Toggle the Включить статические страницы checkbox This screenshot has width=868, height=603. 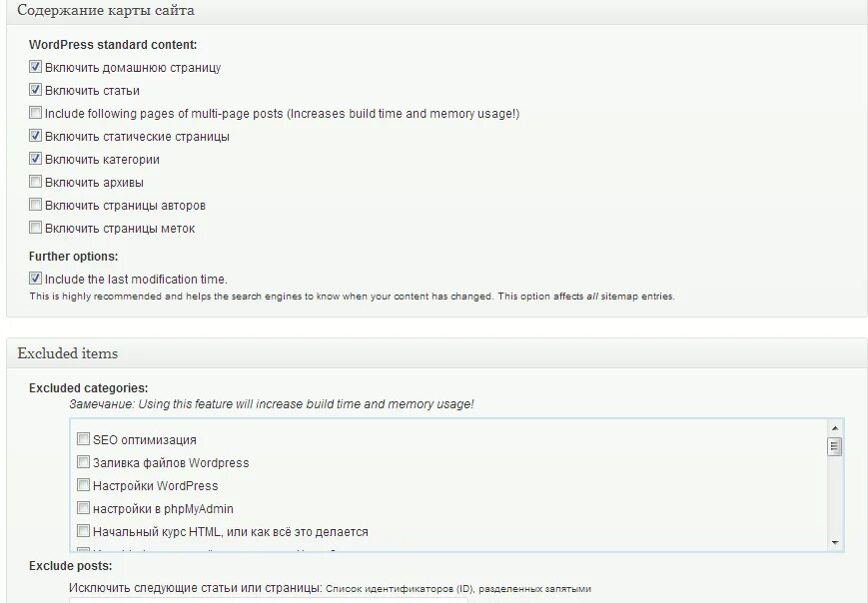tap(36, 137)
